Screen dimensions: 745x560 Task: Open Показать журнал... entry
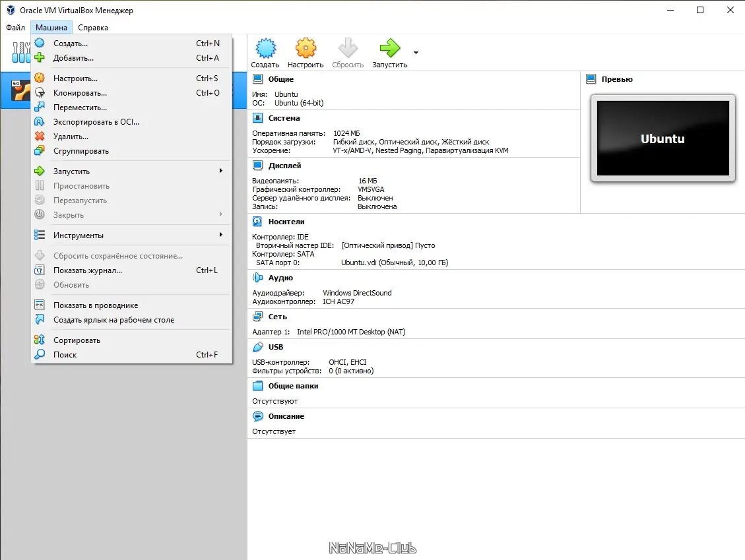(x=131, y=270)
